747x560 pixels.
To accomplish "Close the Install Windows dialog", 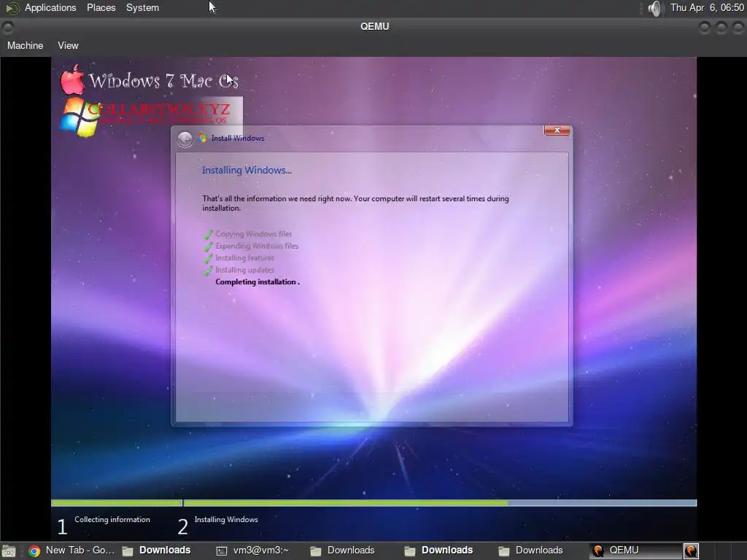I will tap(557, 130).
